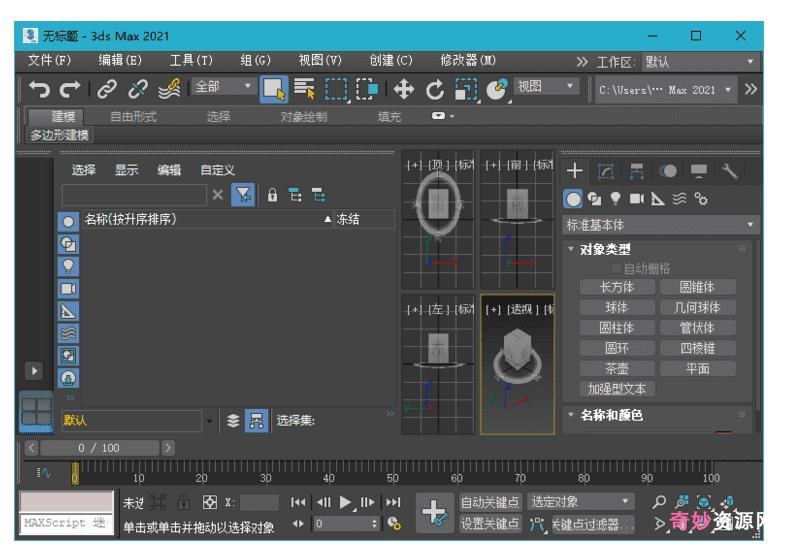Activate the Select and Move tool

(404, 90)
